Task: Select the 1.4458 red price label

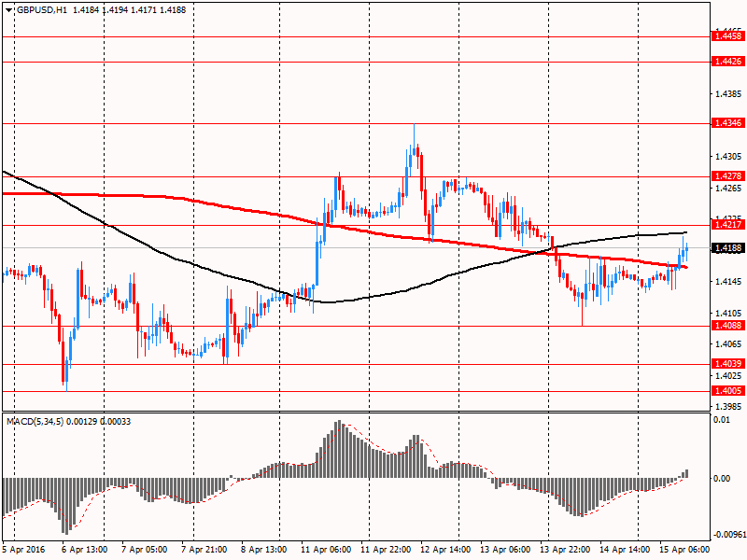Action: click(728, 36)
